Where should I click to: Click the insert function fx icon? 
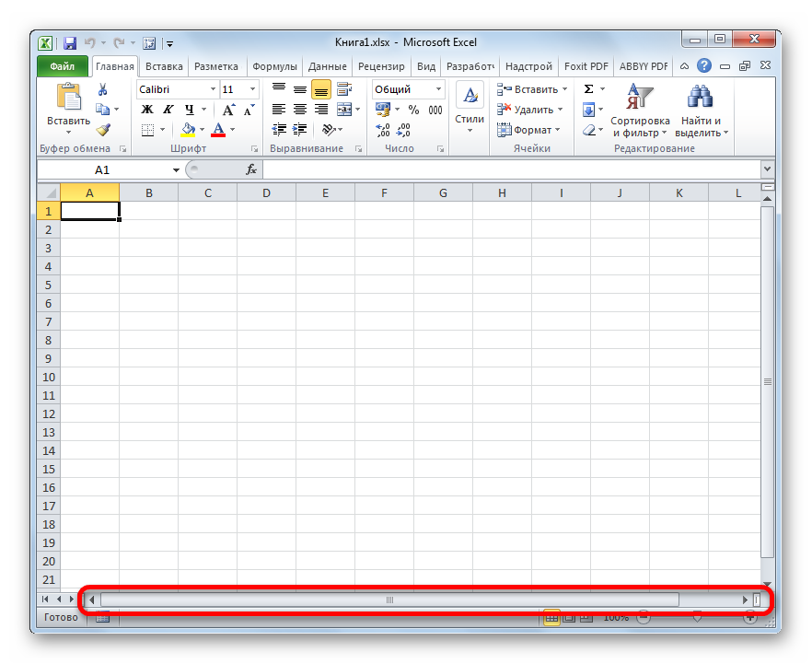click(x=250, y=169)
